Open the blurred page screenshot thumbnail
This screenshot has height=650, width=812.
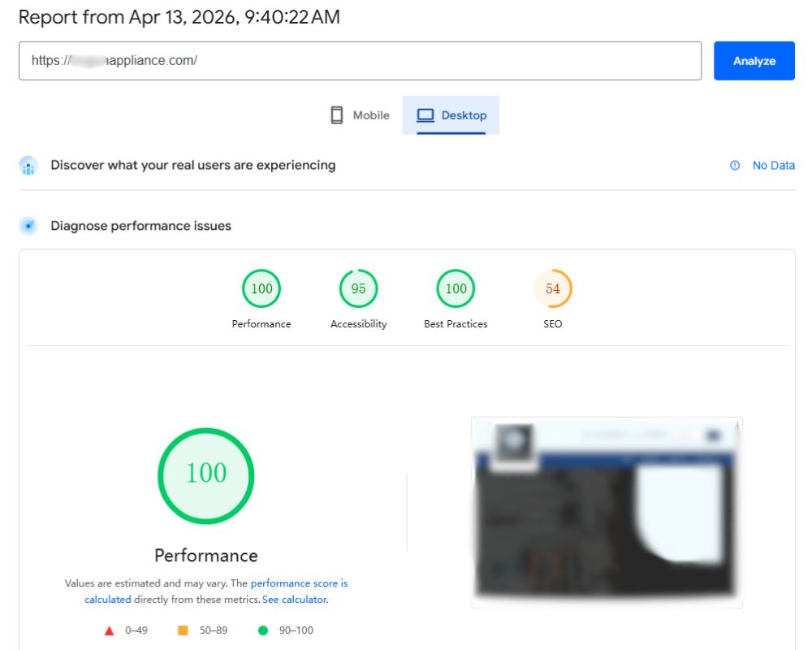[x=607, y=512]
